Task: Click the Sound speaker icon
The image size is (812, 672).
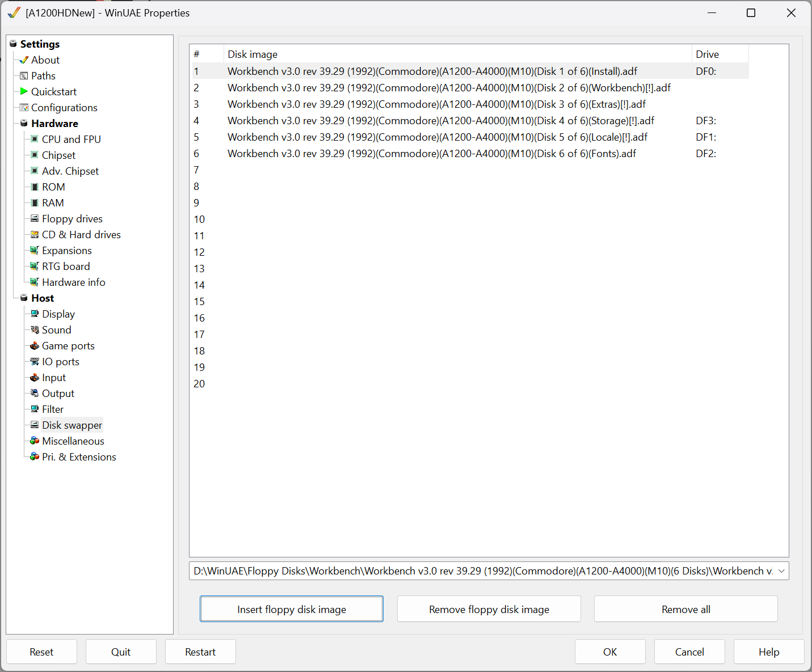Action: (35, 329)
